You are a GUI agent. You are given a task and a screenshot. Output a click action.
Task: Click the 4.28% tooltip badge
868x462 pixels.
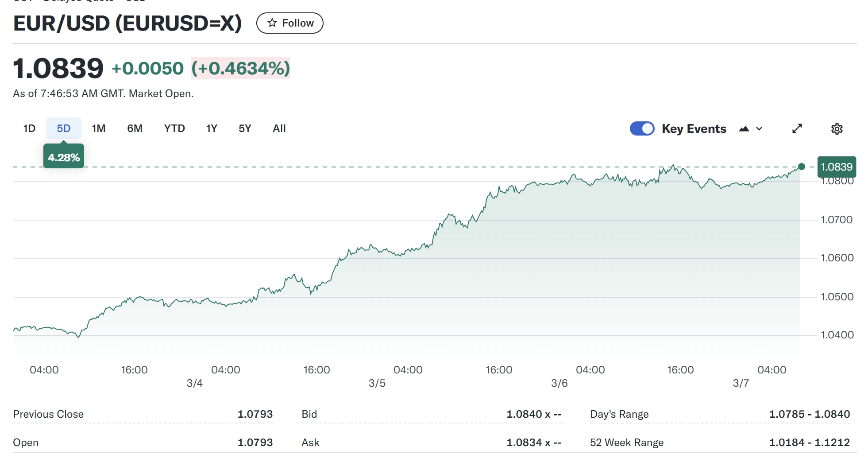pos(64,157)
